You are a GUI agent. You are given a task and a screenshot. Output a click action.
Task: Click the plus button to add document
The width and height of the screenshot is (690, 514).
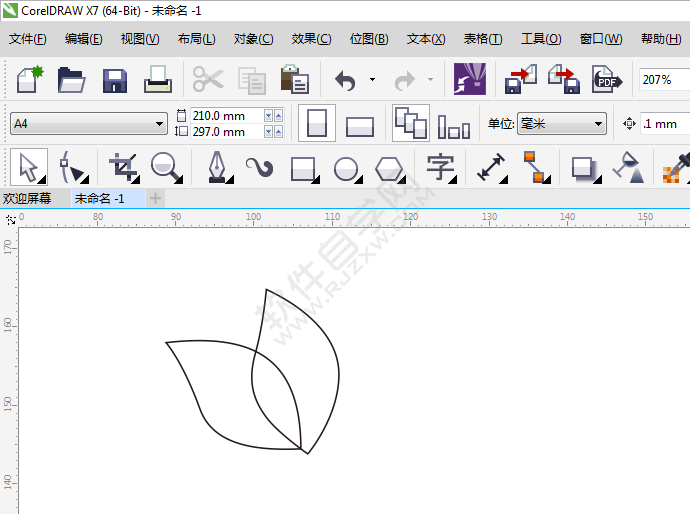(x=155, y=198)
